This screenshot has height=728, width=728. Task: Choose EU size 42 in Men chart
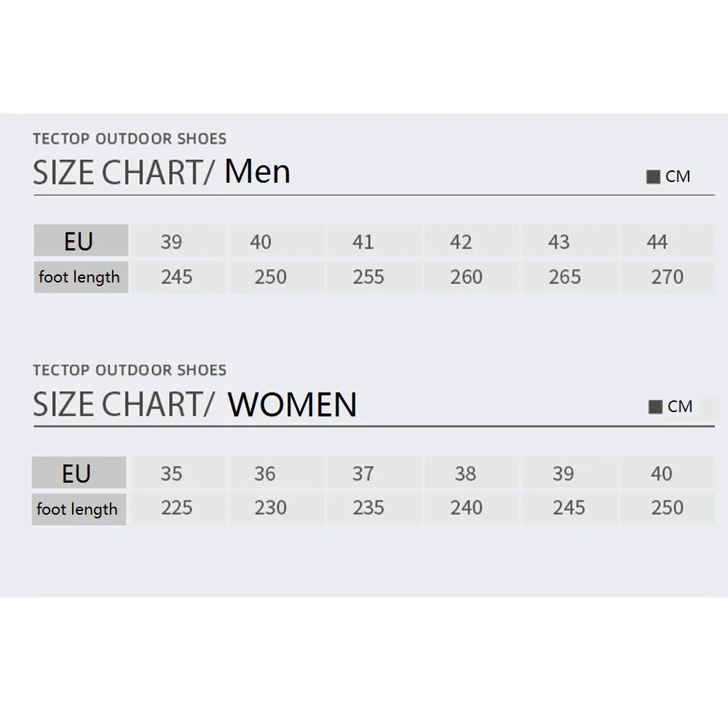[x=461, y=242]
